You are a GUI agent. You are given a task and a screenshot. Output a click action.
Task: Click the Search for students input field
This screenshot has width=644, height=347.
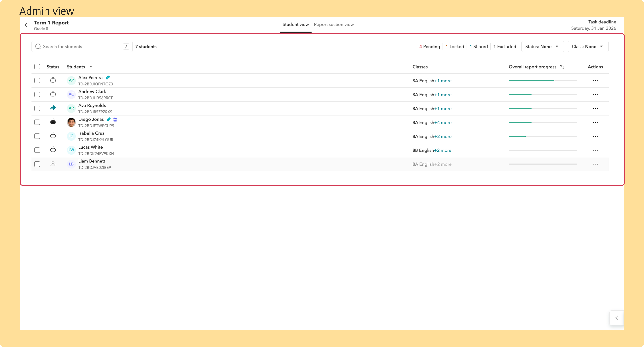click(x=82, y=47)
